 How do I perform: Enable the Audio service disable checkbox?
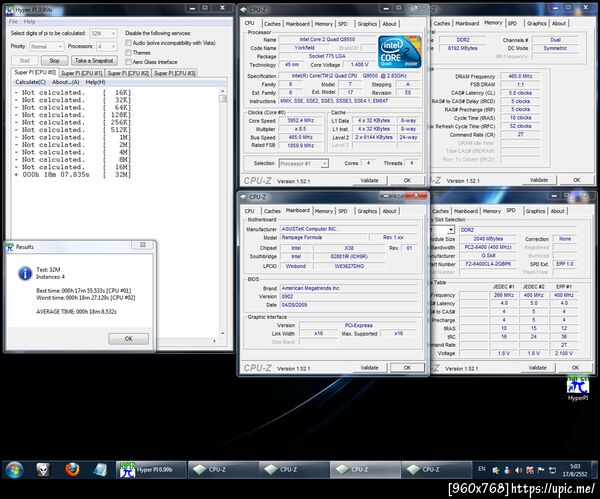128,43
